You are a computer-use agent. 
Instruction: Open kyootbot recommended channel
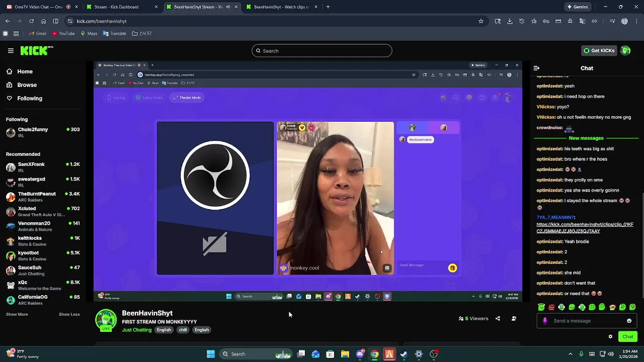(43, 255)
